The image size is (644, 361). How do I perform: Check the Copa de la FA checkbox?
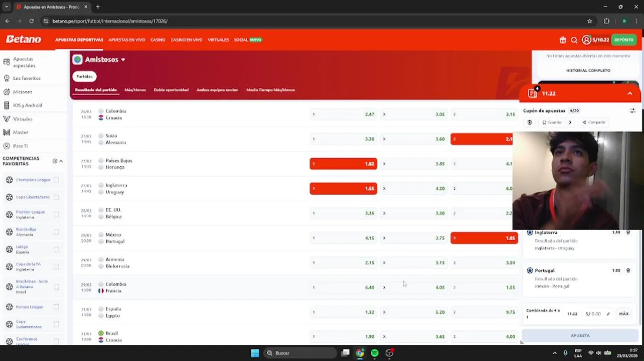pos(56,267)
